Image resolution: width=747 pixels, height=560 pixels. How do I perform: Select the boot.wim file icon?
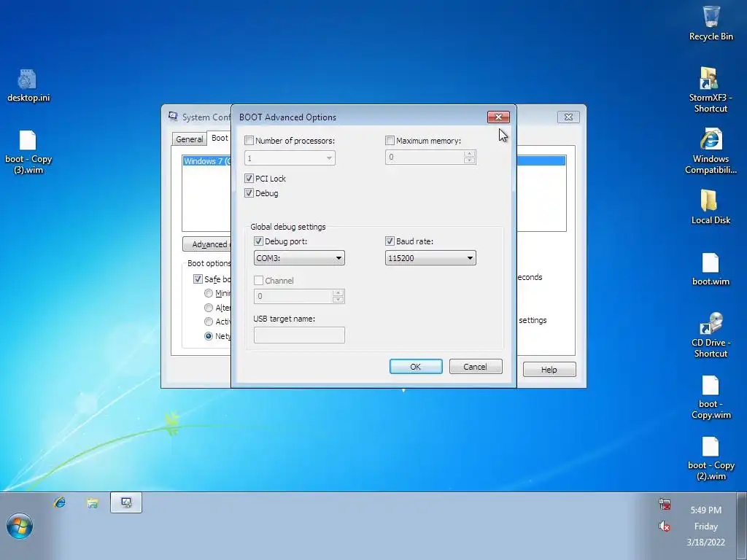coord(711,268)
